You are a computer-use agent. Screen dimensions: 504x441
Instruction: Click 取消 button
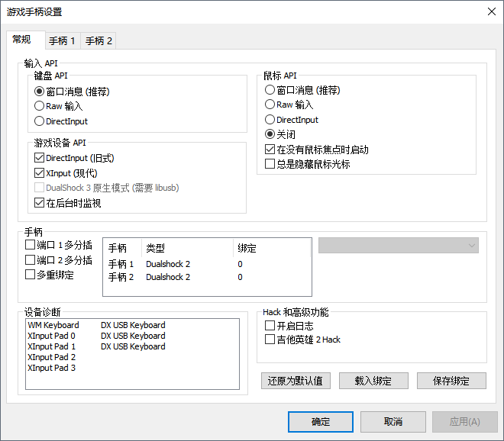pyautogui.click(x=393, y=421)
